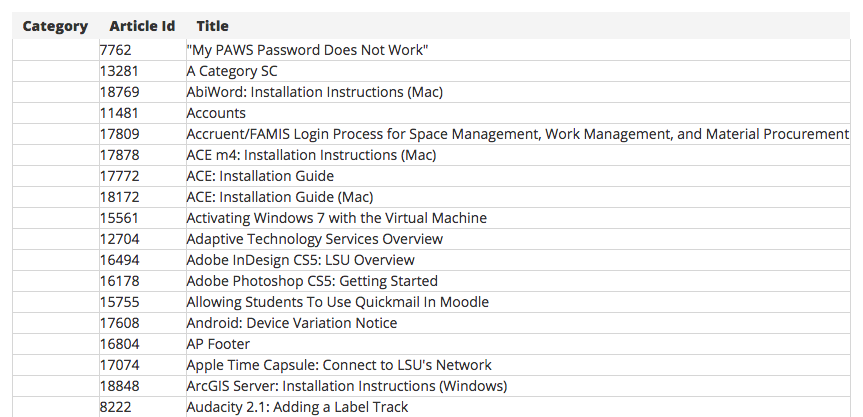The width and height of the screenshot is (863, 417).
Task: Select article id 16494
Action: pyautogui.click(x=119, y=260)
